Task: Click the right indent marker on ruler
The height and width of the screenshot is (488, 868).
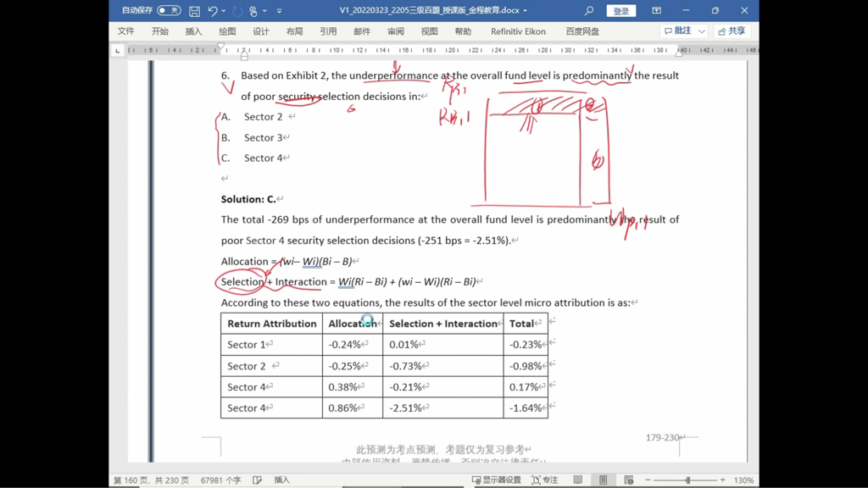Action: click(680, 53)
